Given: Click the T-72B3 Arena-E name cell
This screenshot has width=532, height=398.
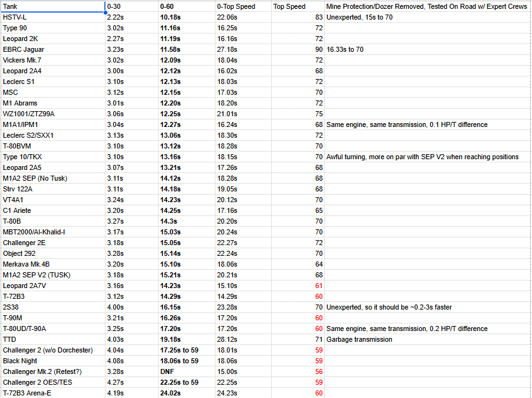Looking at the screenshot, I should click(x=52, y=393).
